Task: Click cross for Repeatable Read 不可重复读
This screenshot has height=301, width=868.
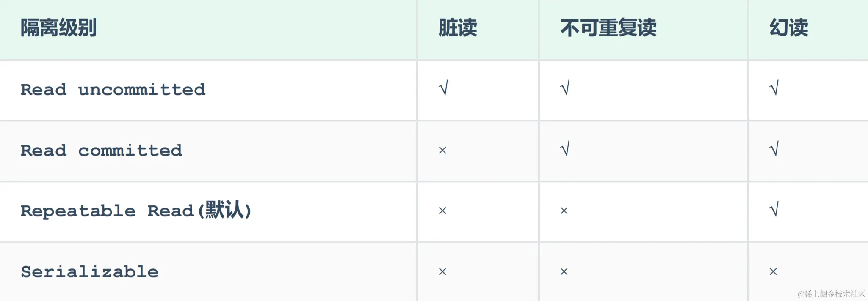Action: tap(564, 211)
